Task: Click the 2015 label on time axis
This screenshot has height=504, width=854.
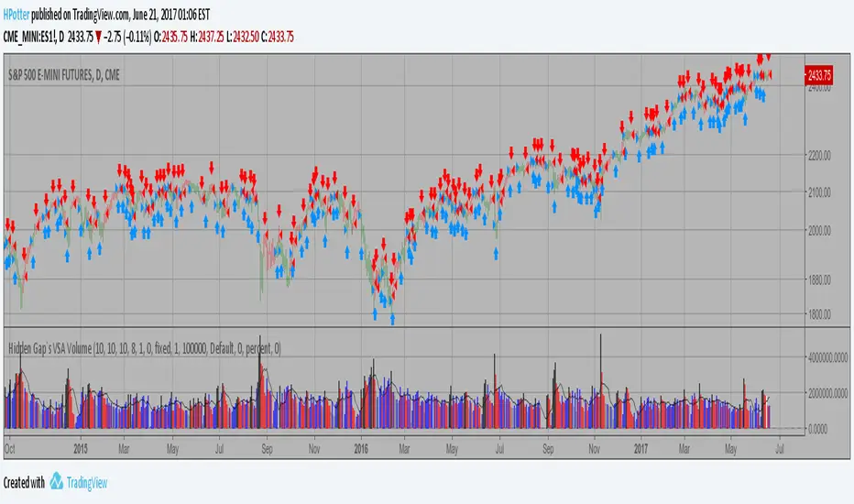Action: tap(81, 449)
